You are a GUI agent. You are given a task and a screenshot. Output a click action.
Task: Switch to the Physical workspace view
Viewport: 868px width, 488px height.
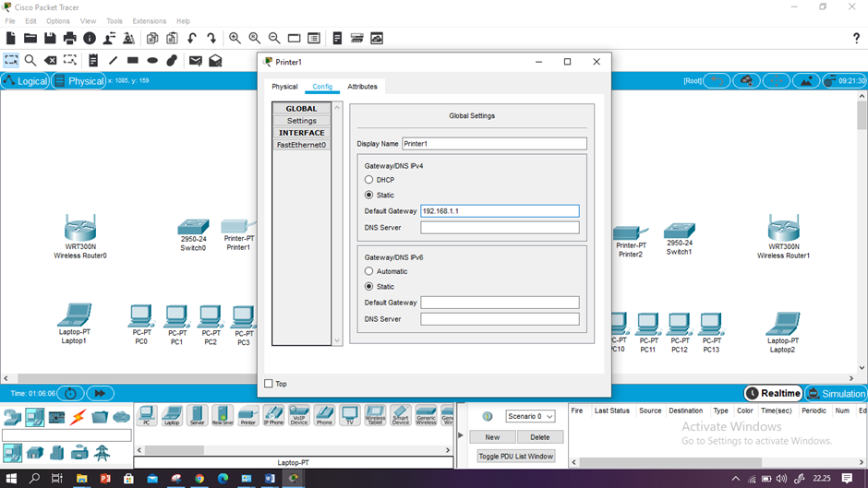click(x=79, y=81)
